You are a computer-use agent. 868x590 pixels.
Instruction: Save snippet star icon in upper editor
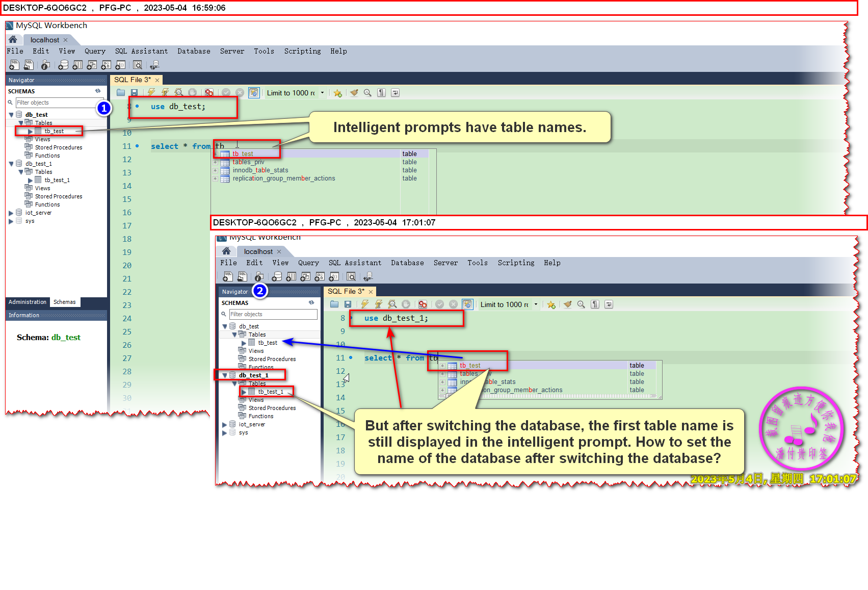337,93
